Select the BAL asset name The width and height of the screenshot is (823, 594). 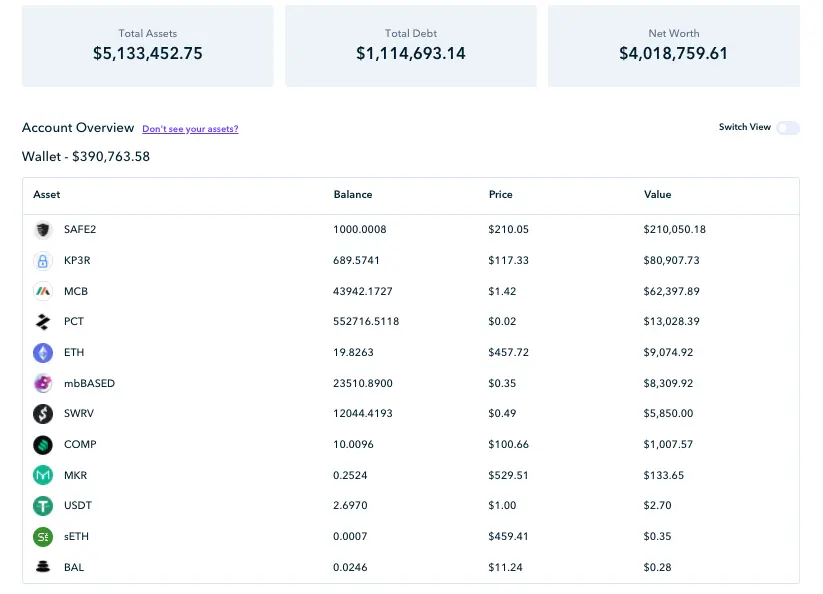click(x=74, y=567)
